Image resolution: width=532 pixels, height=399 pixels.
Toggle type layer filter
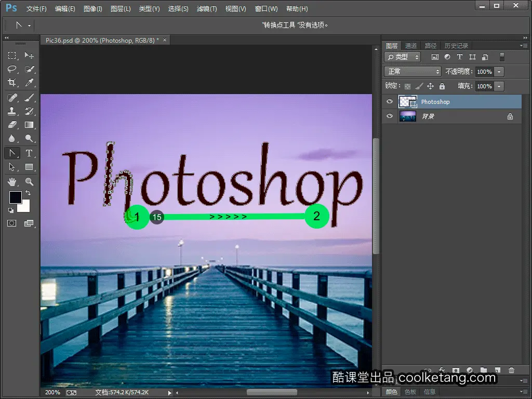pos(460,57)
